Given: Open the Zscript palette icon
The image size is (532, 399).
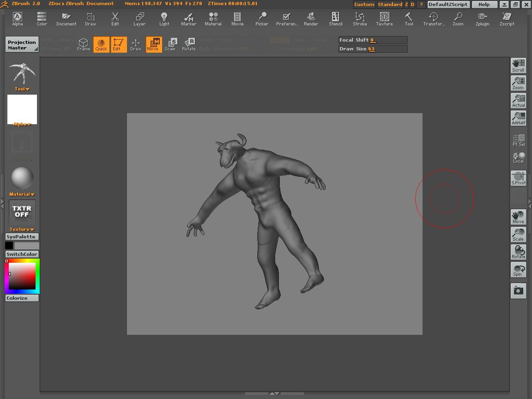Looking at the screenshot, I should [x=507, y=19].
